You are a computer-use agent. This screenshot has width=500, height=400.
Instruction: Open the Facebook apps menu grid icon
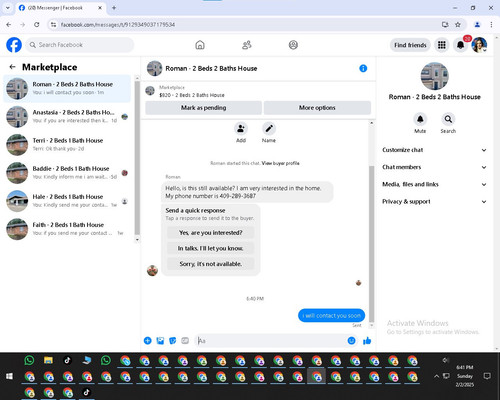click(x=442, y=45)
